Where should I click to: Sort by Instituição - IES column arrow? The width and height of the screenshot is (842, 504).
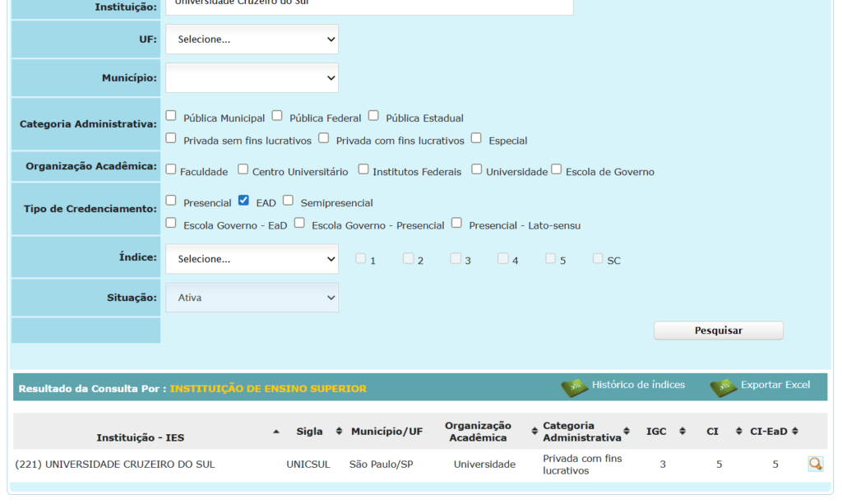click(275, 432)
